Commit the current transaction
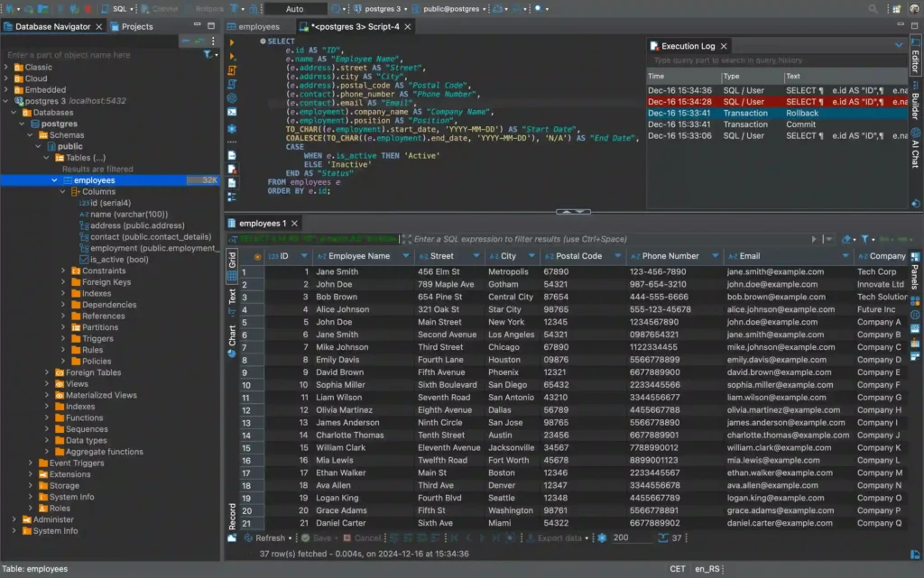 160,8
